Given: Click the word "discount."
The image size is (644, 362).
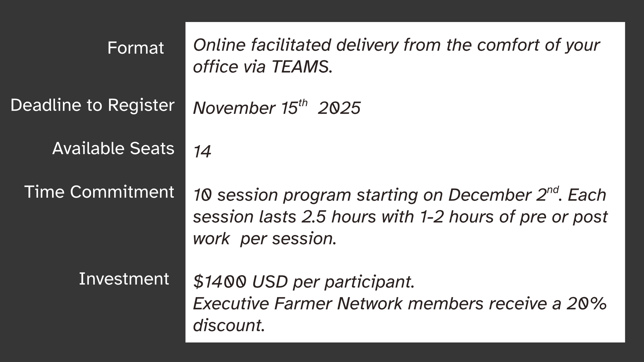Looking at the screenshot, I should pyautogui.click(x=229, y=325).
